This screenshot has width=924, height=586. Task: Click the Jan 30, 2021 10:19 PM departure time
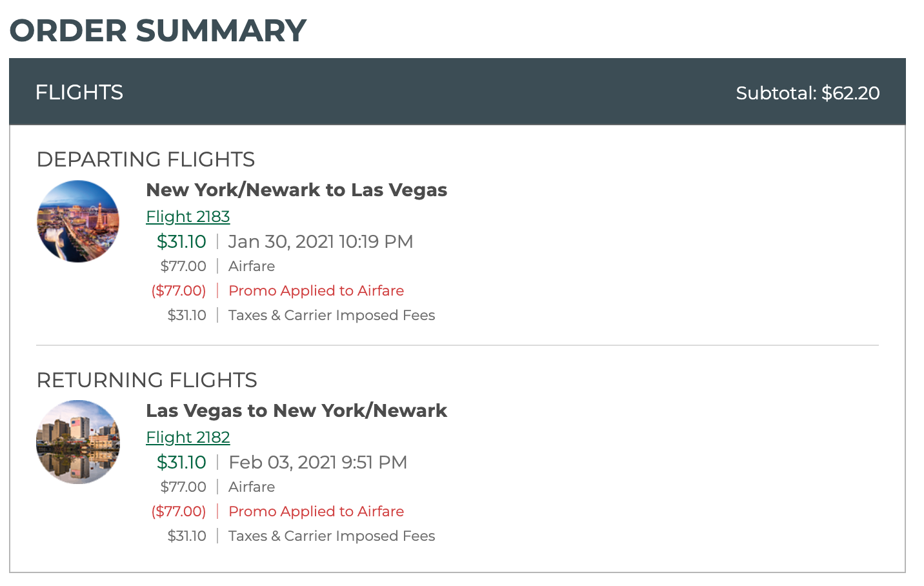(x=321, y=241)
